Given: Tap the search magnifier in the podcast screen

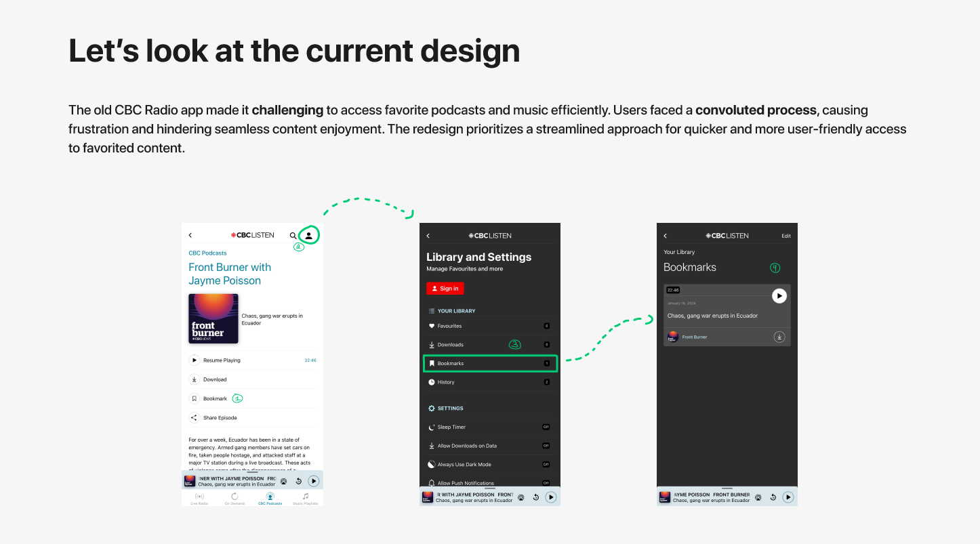Looking at the screenshot, I should 293,236.
